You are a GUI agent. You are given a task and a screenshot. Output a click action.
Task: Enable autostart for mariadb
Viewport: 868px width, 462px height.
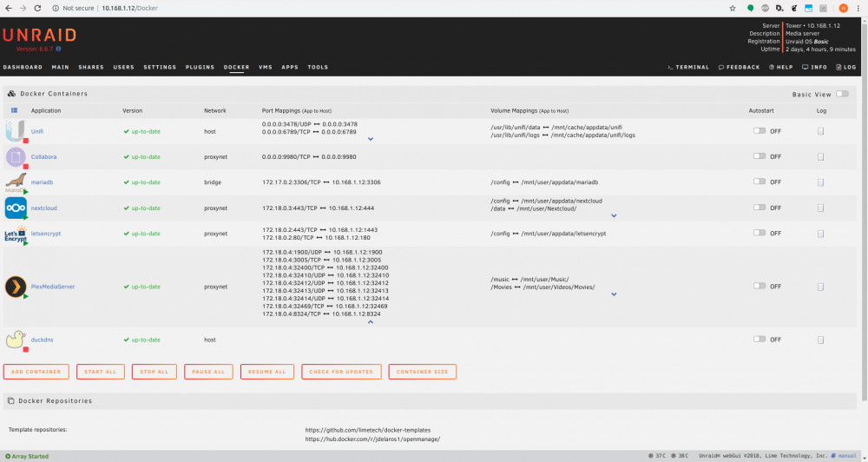(759, 181)
